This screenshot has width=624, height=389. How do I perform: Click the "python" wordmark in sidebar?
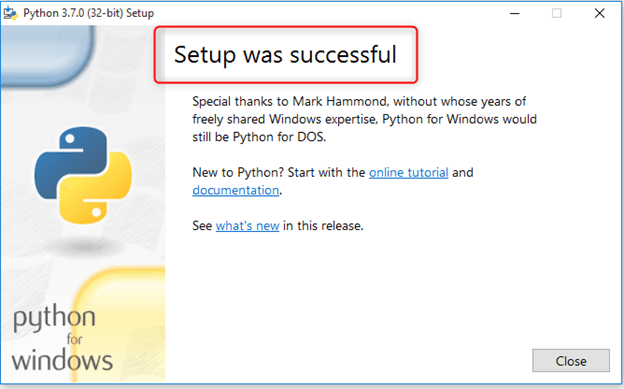[x=55, y=319]
